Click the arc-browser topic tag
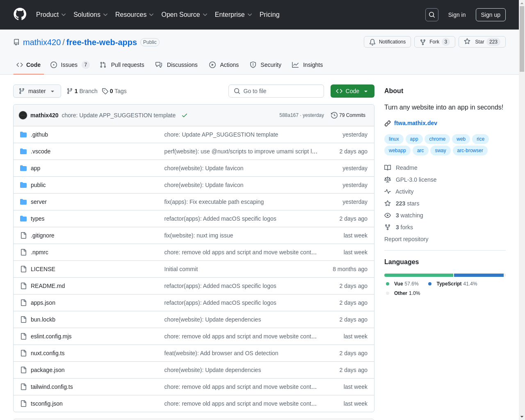Screen dimensions: 525x420 470,151
